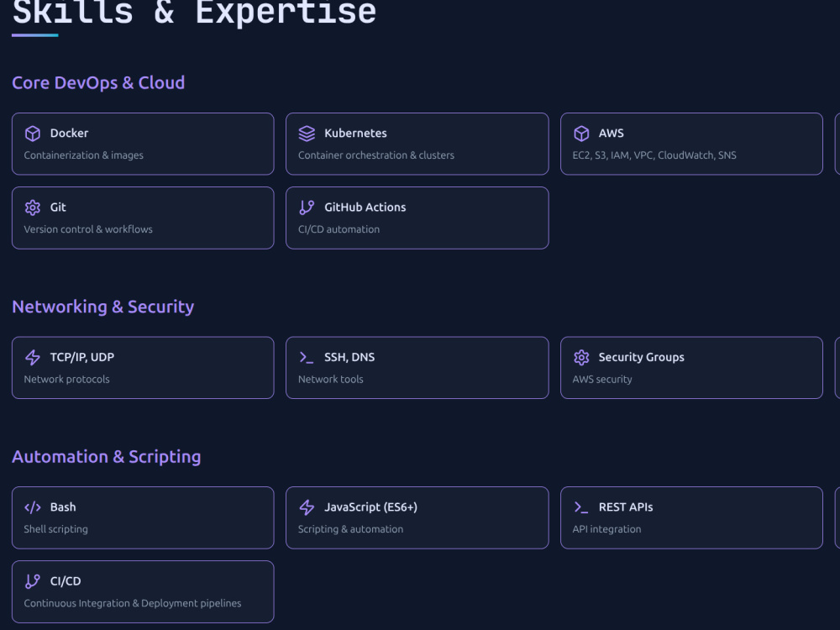Screen dimensions: 840x630
Task: Click the 'Core DevOps & Cloud' heading
Action: 98,82
